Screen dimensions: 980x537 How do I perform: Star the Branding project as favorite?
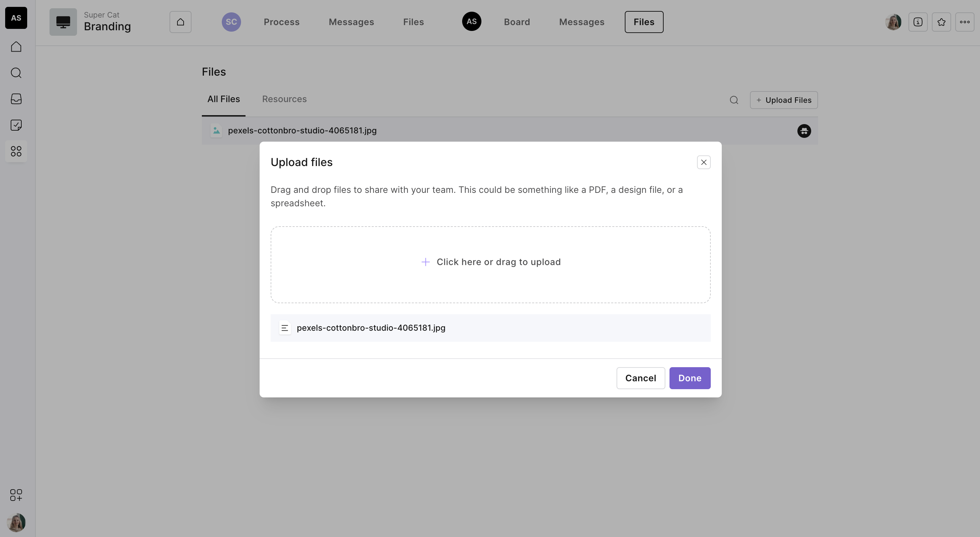[x=941, y=22]
